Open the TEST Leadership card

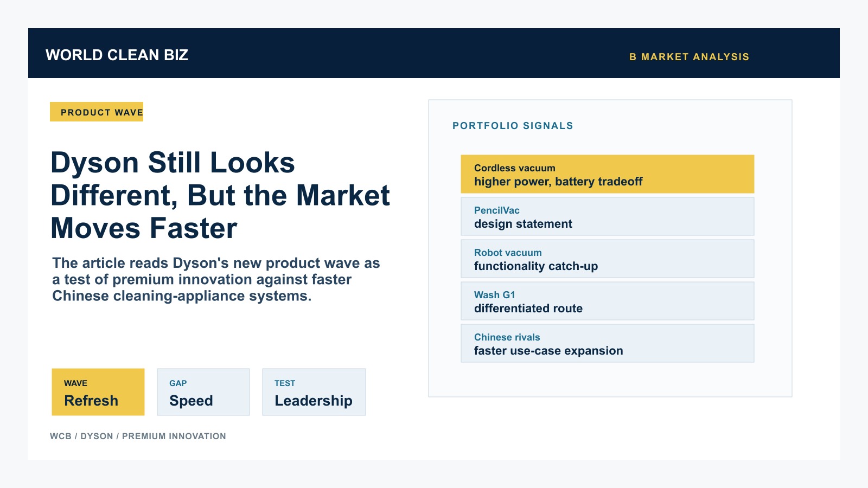(314, 392)
